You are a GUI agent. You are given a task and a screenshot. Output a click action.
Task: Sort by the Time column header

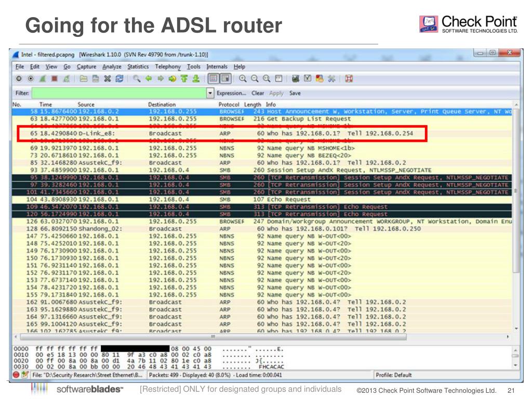(46, 104)
